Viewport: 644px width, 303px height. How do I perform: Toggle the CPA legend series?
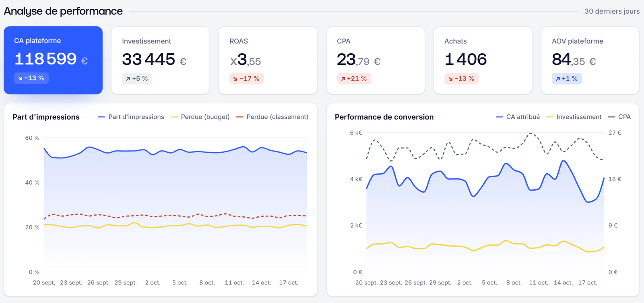[619, 117]
